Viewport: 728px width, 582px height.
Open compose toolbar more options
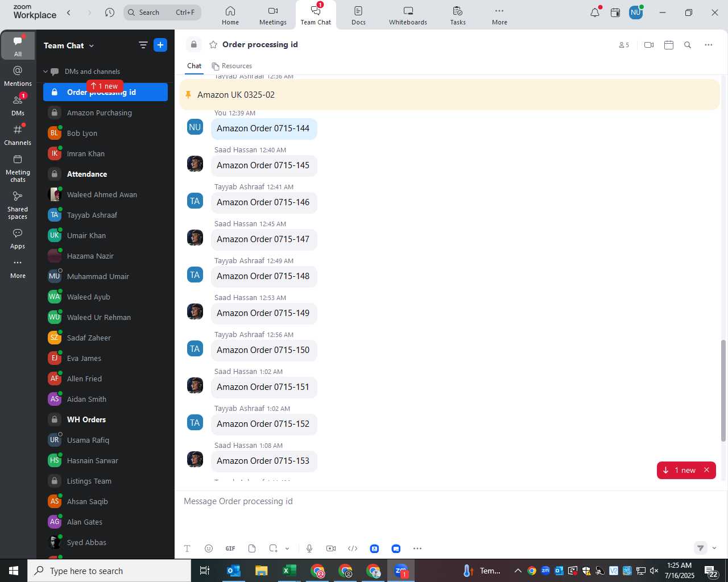coord(417,548)
